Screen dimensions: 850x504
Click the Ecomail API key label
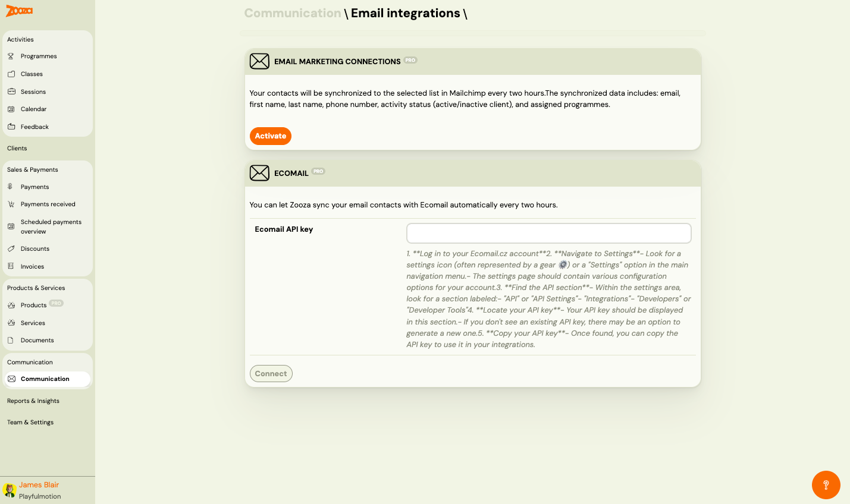point(284,229)
